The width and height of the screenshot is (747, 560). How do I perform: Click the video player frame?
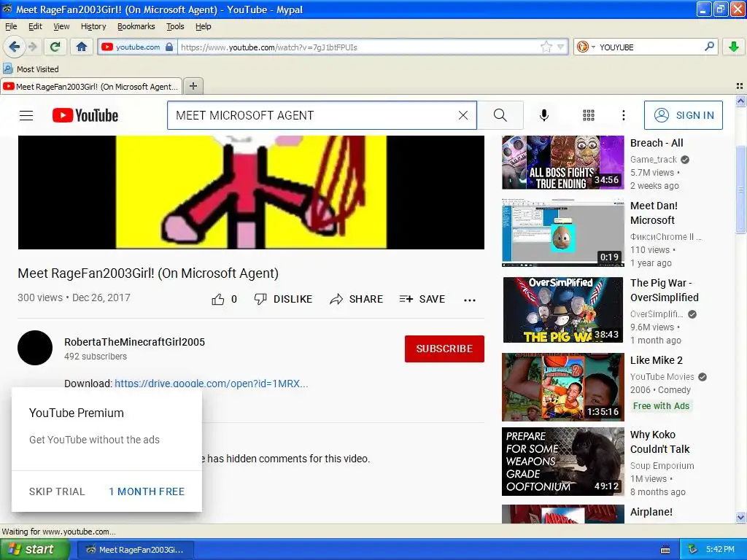pos(251,192)
